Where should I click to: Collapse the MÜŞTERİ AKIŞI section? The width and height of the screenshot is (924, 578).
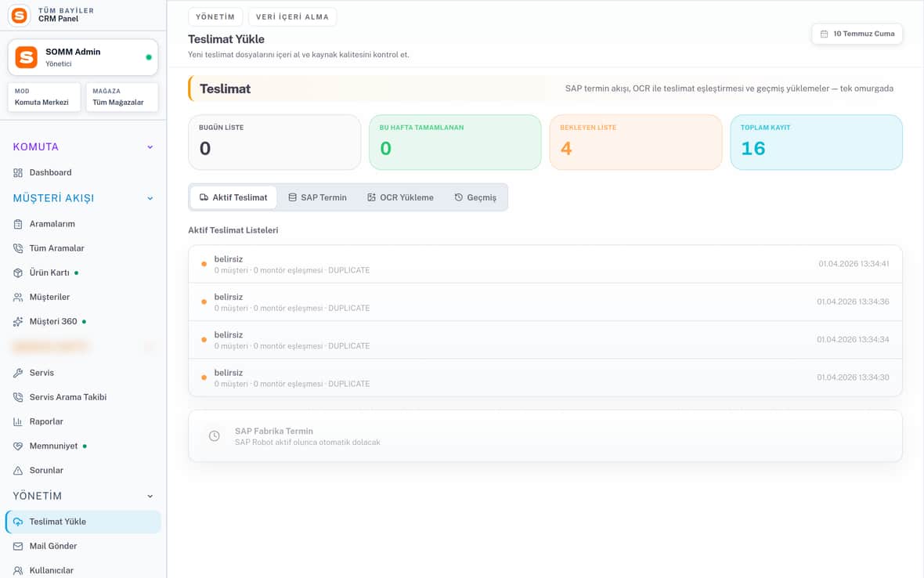point(150,199)
